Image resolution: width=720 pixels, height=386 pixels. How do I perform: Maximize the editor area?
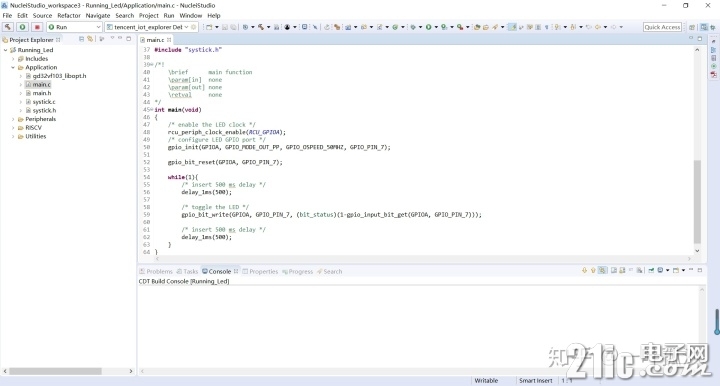pos(700,39)
